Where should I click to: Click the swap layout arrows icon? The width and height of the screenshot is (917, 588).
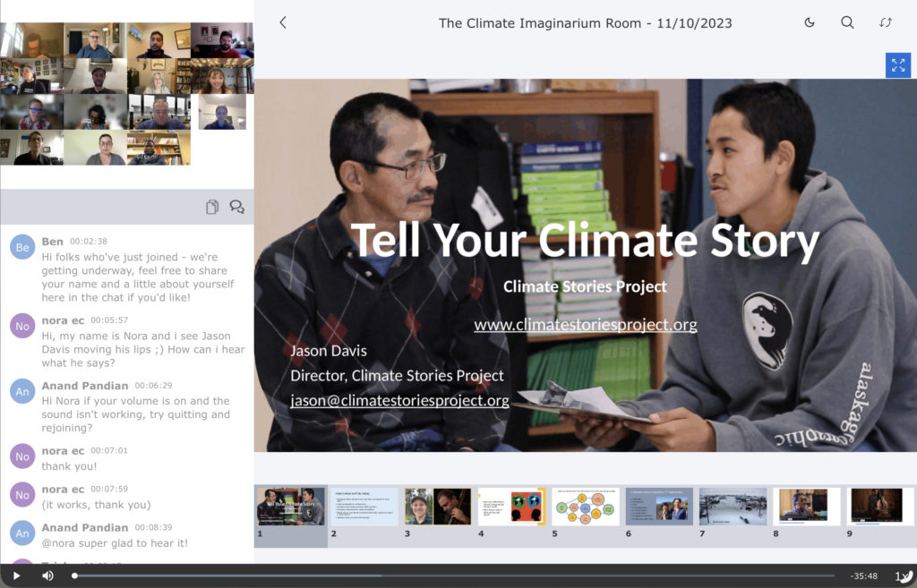(886, 22)
